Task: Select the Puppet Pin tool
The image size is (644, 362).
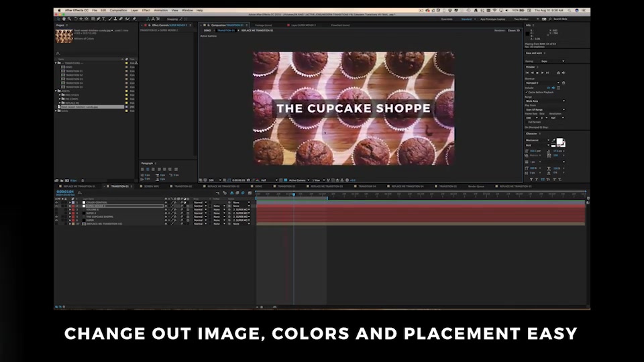Action: click(134, 19)
